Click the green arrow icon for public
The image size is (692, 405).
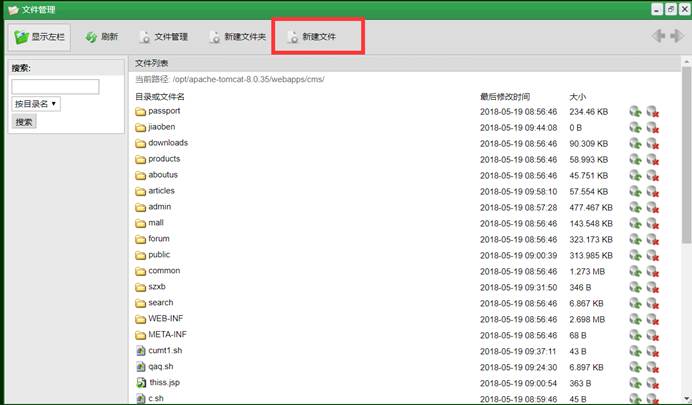(x=635, y=255)
